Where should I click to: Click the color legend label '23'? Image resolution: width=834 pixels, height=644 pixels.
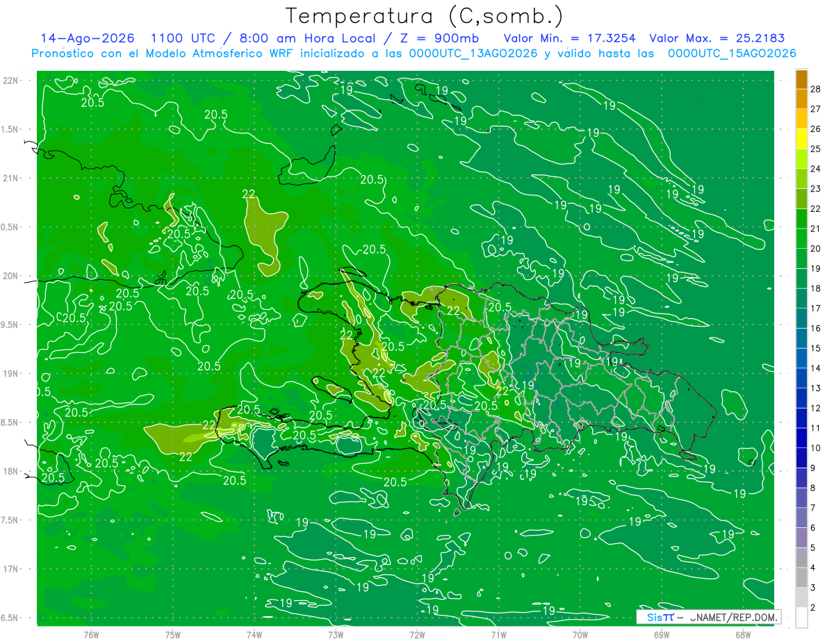click(x=816, y=189)
